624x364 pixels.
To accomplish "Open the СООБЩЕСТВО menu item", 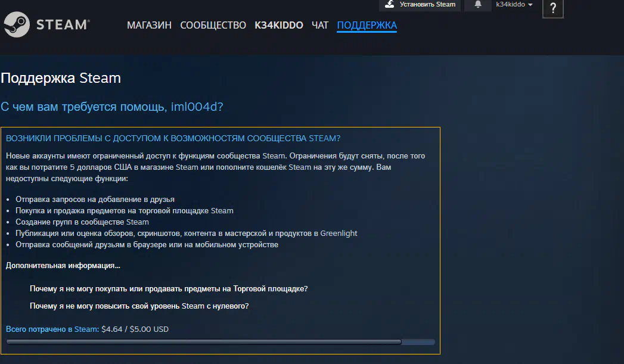I will [x=213, y=25].
